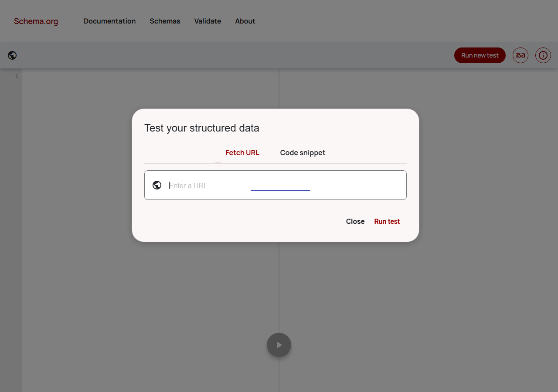
Task: Open the About navigation link
Action: click(x=245, y=21)
